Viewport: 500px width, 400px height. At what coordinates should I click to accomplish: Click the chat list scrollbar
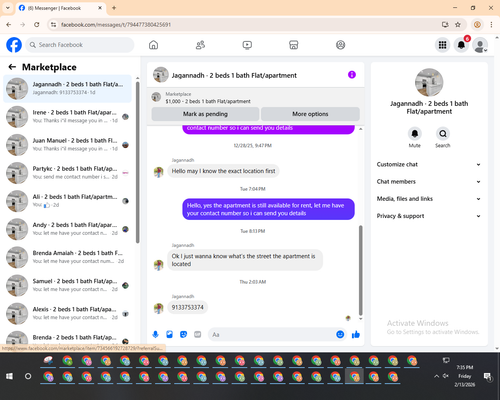(x=138, y=162)
